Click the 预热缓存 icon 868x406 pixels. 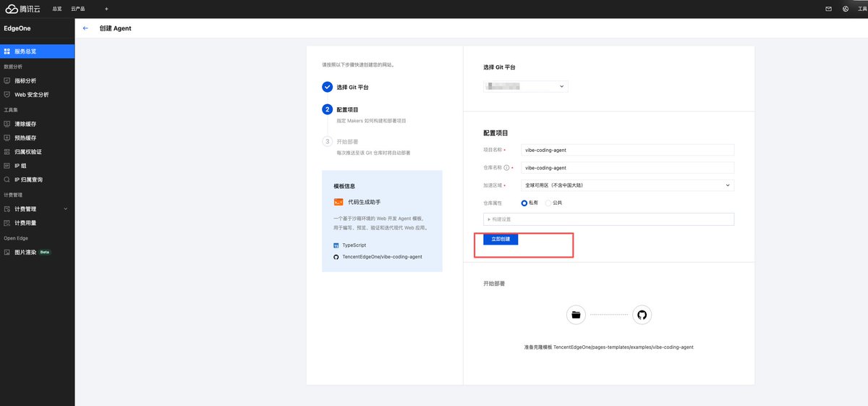pos(7,138)
